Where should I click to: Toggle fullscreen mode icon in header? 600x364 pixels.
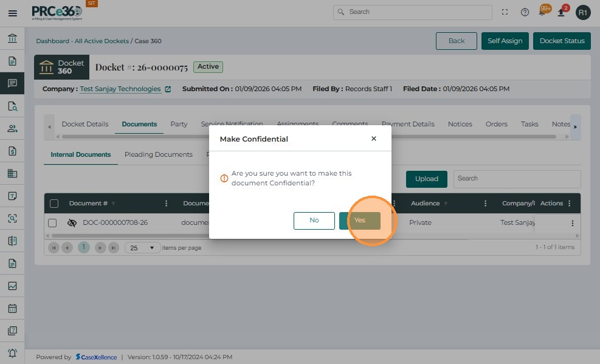tap(505, 12)
